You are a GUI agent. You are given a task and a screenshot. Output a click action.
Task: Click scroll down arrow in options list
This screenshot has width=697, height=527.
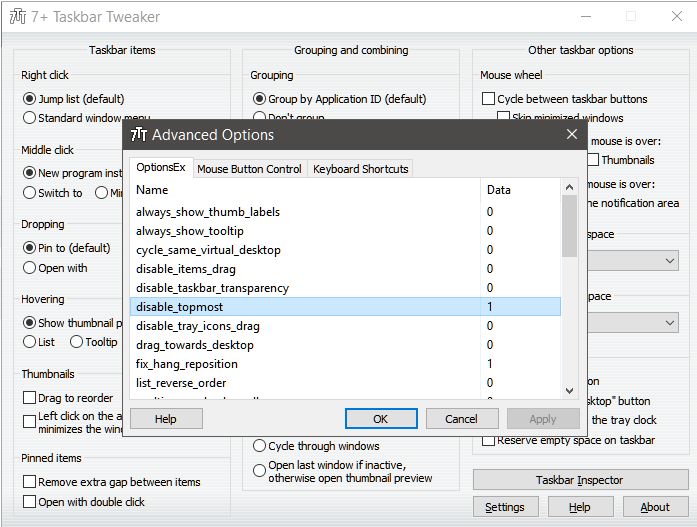pyautogui.click(x=569, y=391)
